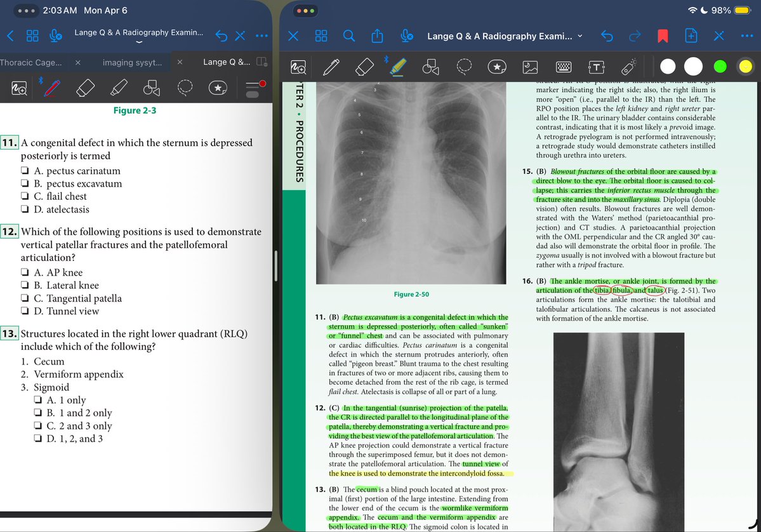Pick the highlighter in the left window toolbar
761x532 pixels.
119,88
